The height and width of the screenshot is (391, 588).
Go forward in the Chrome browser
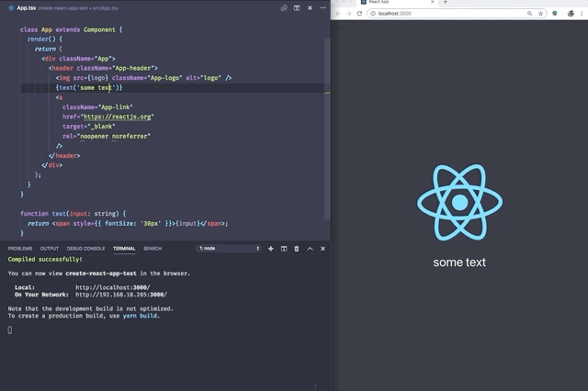point(349,14)
